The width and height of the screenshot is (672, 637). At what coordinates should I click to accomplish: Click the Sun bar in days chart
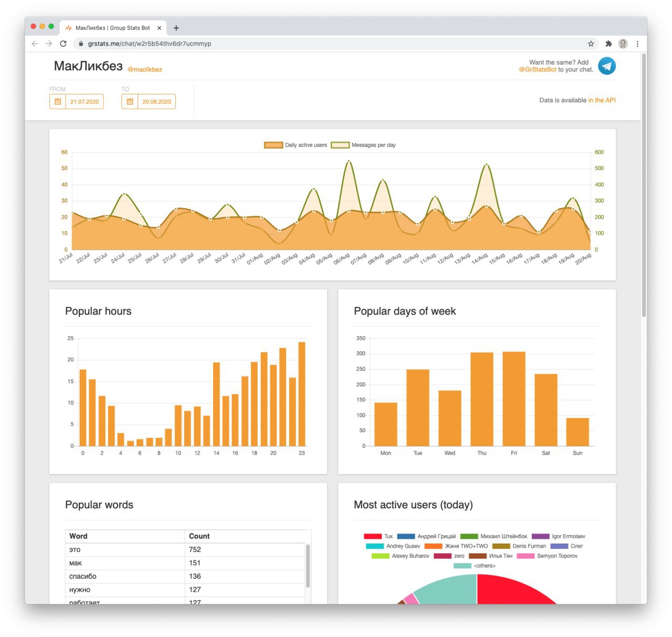(x=577, y=432)
